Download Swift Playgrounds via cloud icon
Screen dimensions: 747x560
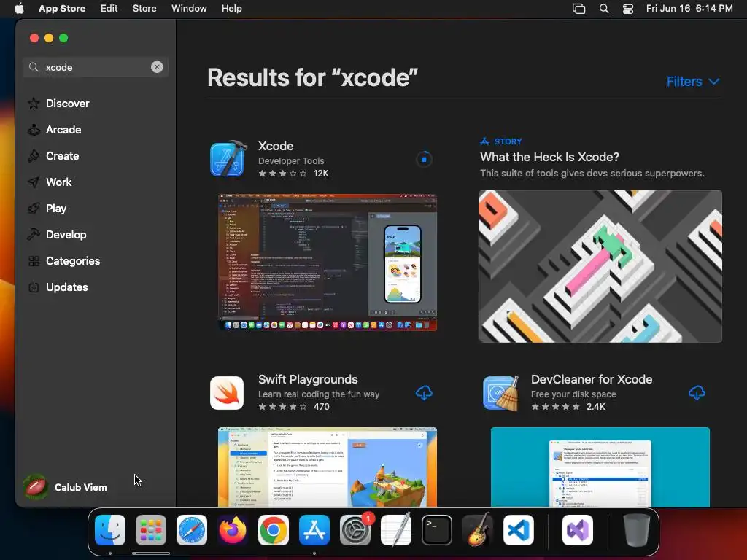(x=424, y=393)
